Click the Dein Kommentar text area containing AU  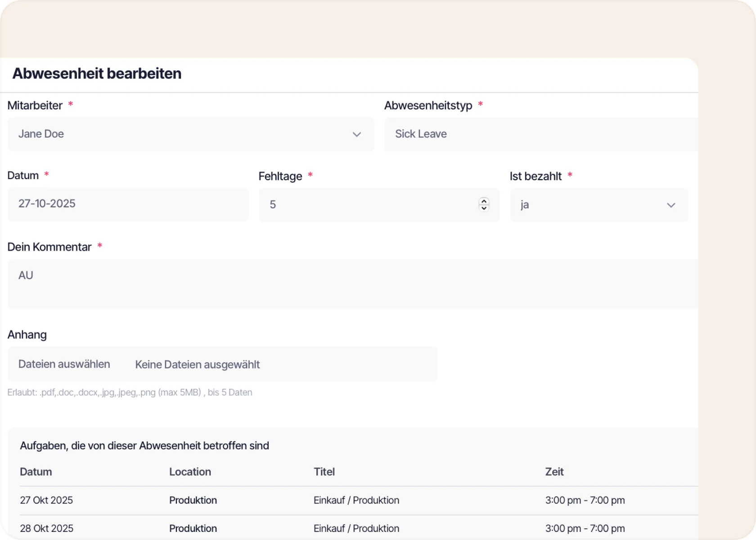pyautogui.click(x=353, y=284)
